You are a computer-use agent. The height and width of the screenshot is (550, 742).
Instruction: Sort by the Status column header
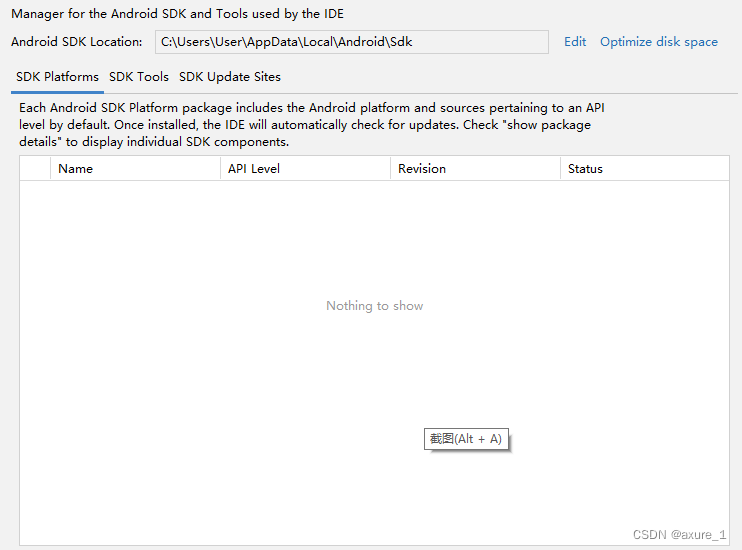pyautogui.click(x=645, y=169)
